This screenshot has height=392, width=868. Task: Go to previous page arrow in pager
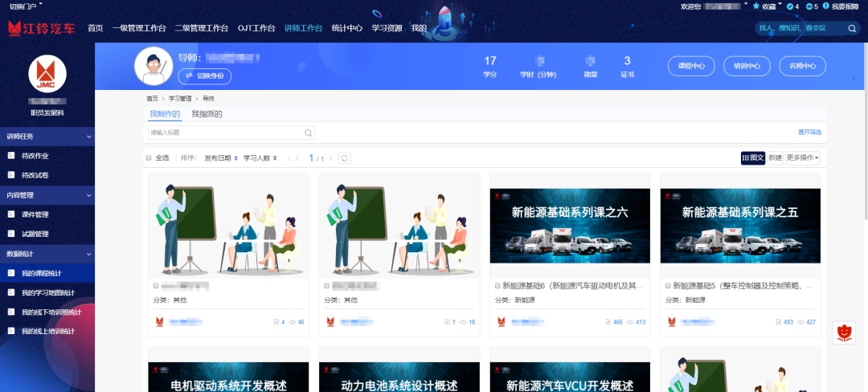(x=297, y=158)
